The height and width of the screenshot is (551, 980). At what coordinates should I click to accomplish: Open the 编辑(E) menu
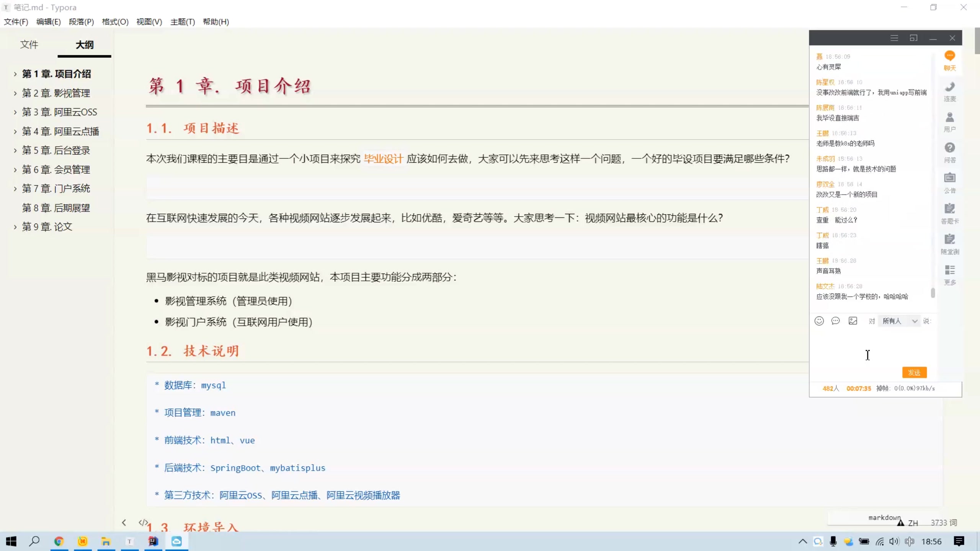click(x=49, y=22)
